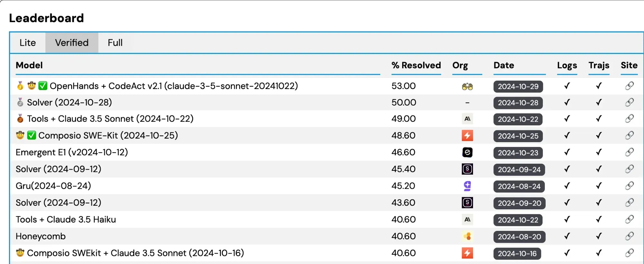Screen dimensions: 644x264
Task: Open site link for Composio SWEkit + Claude 3.5 Sonnet
Action: tap(629, 253)
